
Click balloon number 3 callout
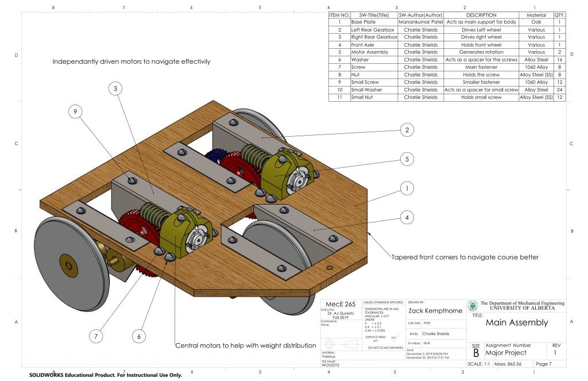(x=115, y=89)
